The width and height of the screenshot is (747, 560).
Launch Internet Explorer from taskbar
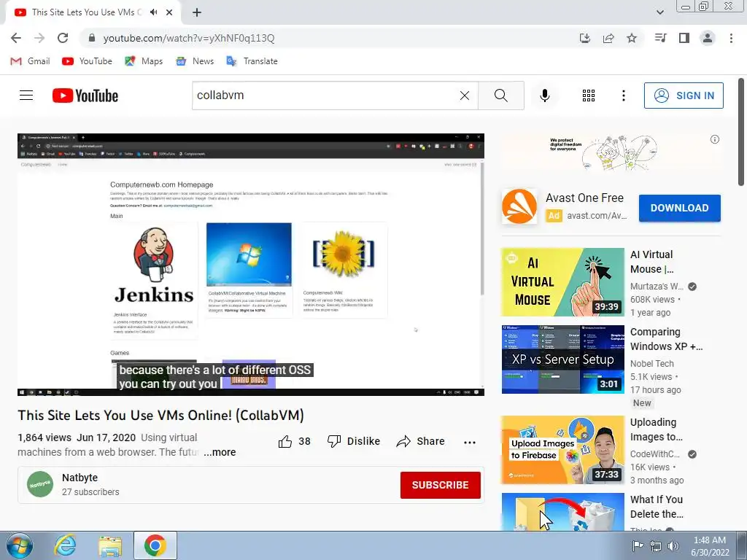click(65, 546)
